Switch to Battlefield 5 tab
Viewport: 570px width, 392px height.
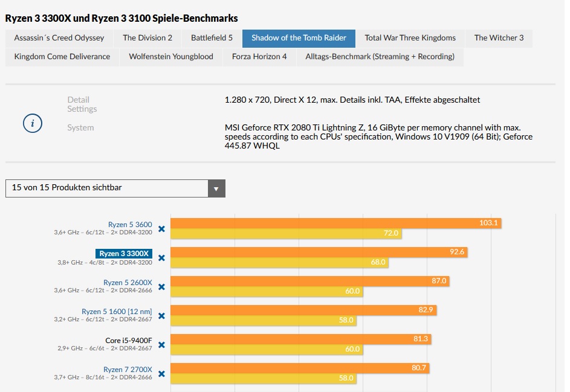coord(212,38)
